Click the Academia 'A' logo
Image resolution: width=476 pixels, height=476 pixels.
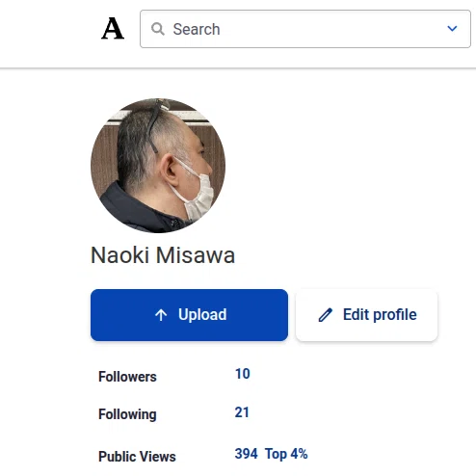pyautogui.click(x=113, y=29)
